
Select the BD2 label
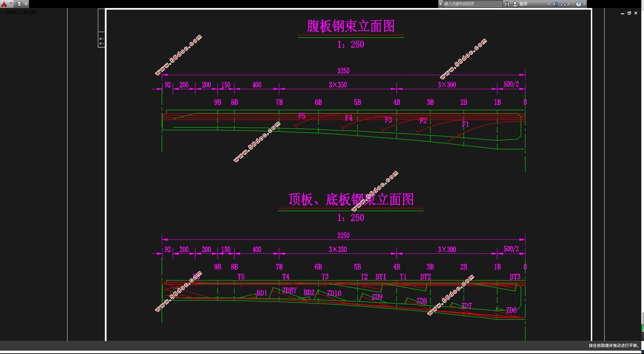click(x=309, y=293)
